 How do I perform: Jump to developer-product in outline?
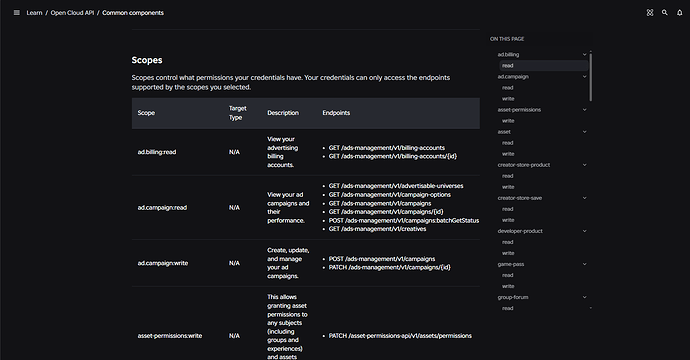pyautogui.click(x=520, y=231)
